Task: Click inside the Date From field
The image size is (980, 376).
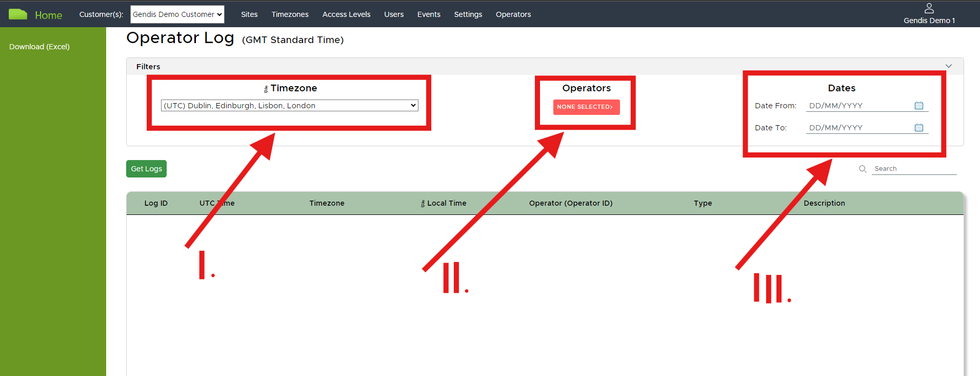Action: [859, 106]
